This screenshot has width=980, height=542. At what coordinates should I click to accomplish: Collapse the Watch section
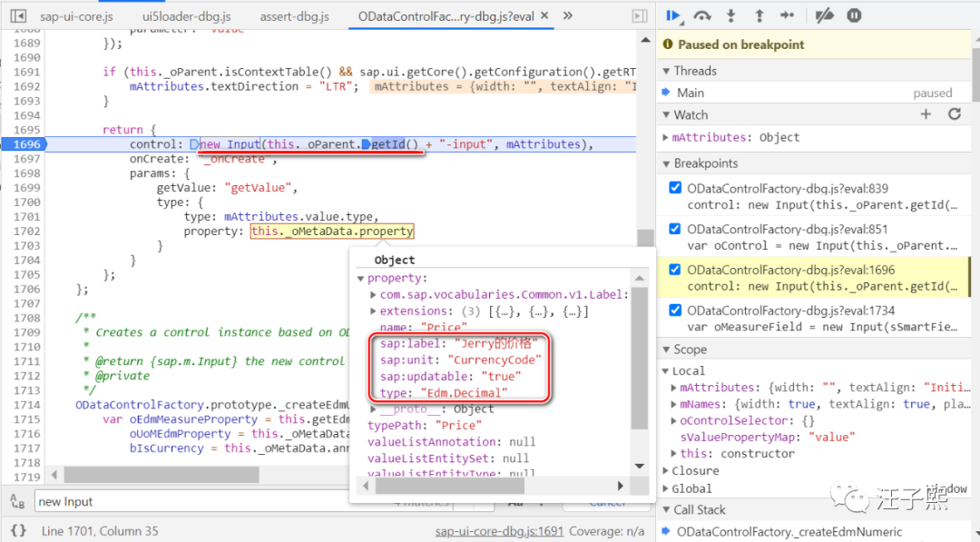666,115
